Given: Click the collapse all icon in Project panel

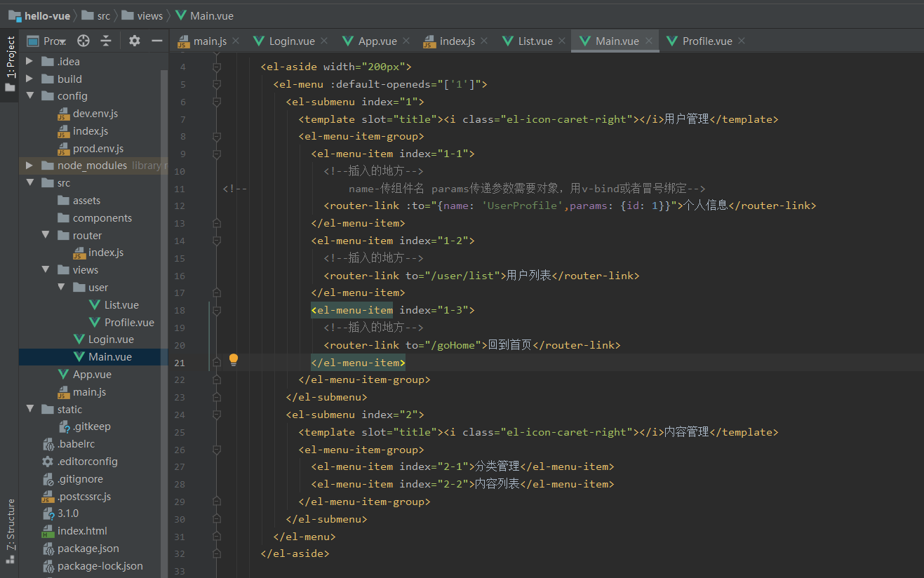Looking at the screenshot, I should (x=106, y=41).
